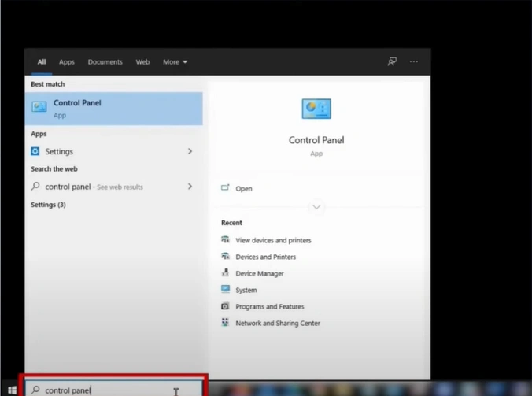
Task: Click the Settings (3) section heading
Action: pos(48,205)
